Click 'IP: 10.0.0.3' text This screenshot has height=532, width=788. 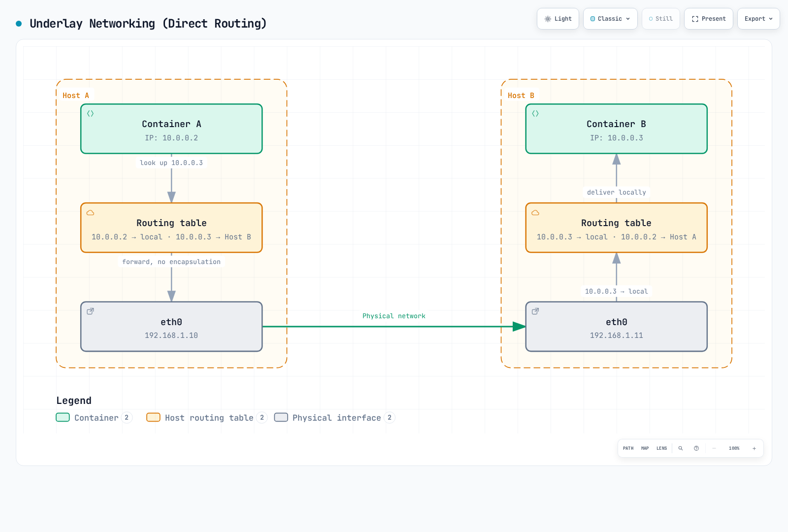click(x=617, y=138)
